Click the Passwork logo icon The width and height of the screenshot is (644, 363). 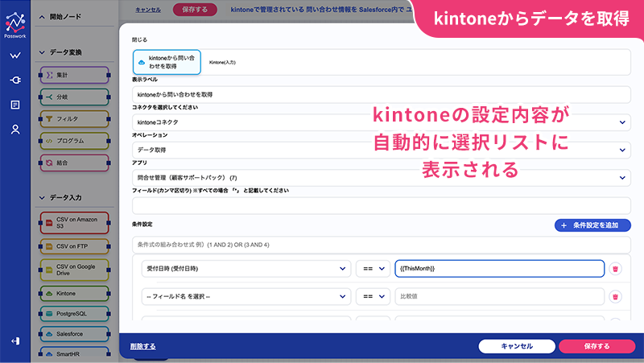[15, 25]
